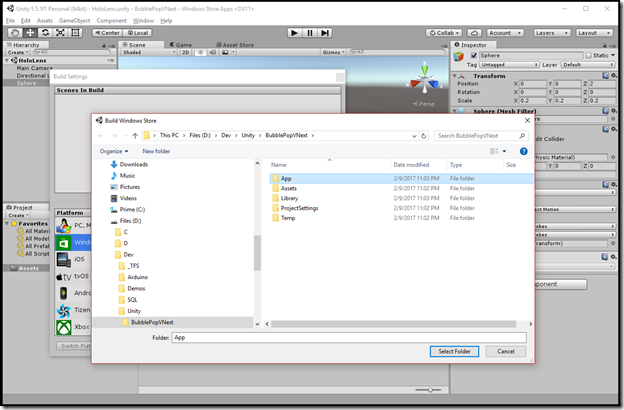624x410 pixels.
Task: Start Play mode
Action: point(294,33)
